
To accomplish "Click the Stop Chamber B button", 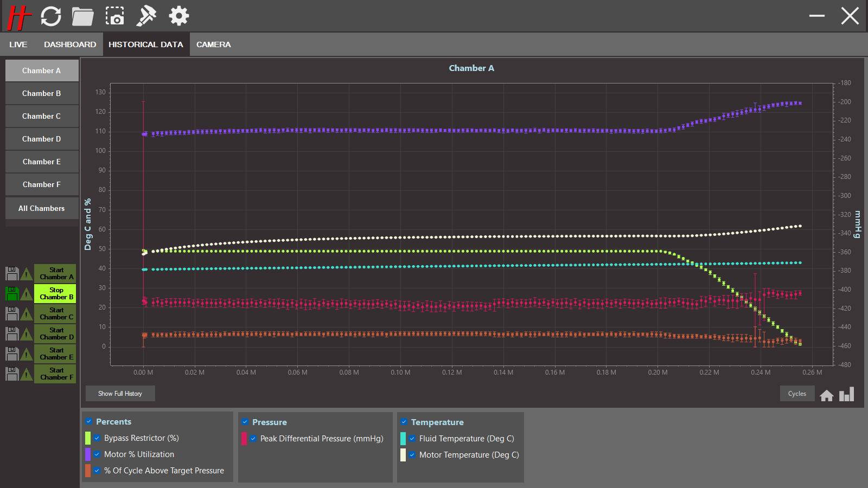I will (56, 293).
